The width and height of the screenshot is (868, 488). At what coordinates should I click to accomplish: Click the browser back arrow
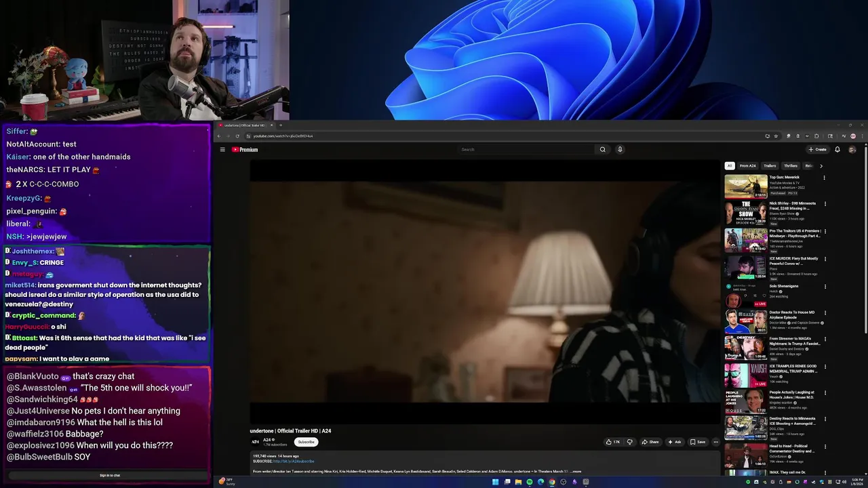[218, 136]
